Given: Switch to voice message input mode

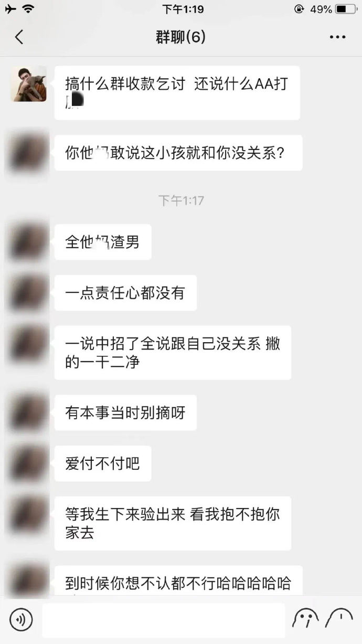Looking at the screenshot, I should [21, 620].
